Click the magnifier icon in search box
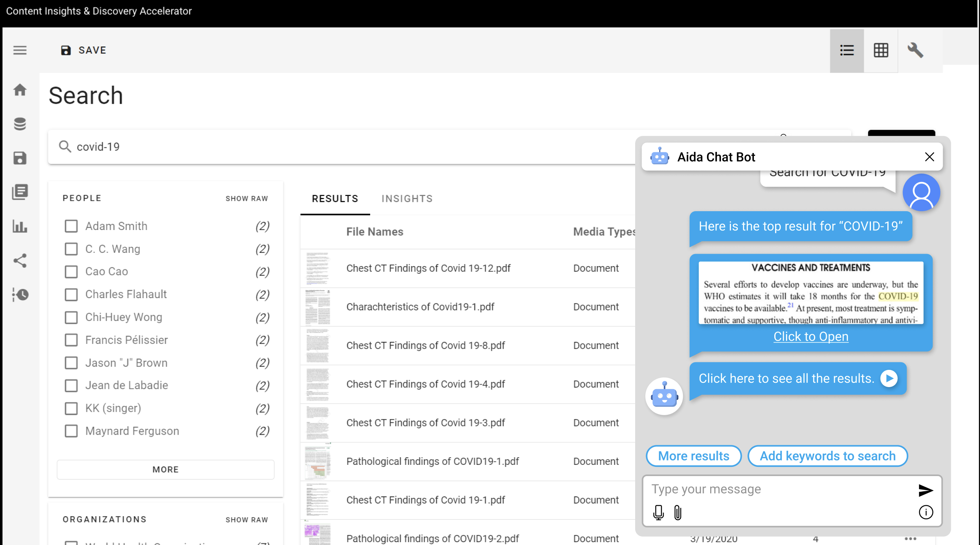980x545 pixels. (65, 146)
